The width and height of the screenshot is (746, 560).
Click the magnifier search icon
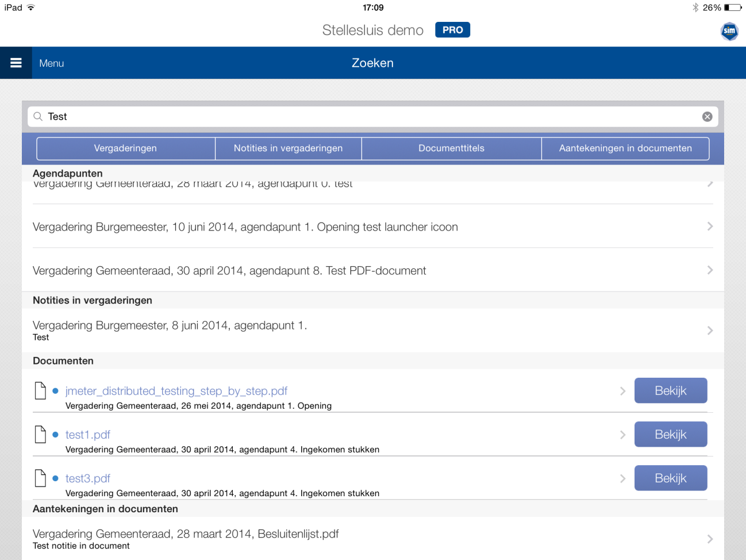(x=38, y=117)
